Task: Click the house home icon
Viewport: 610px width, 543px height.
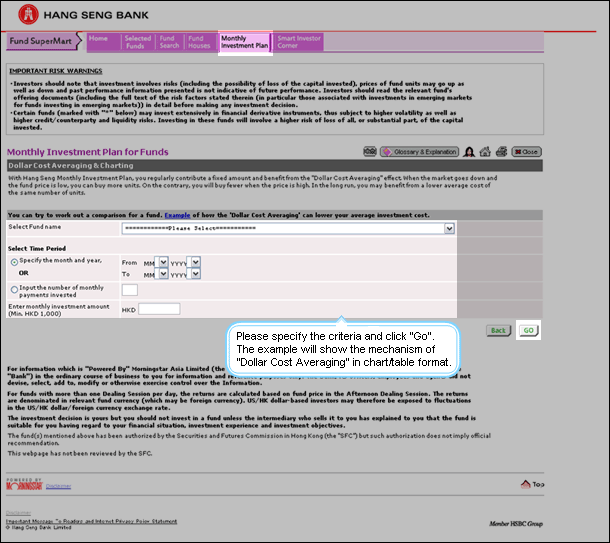Action: tap(485, 152)
